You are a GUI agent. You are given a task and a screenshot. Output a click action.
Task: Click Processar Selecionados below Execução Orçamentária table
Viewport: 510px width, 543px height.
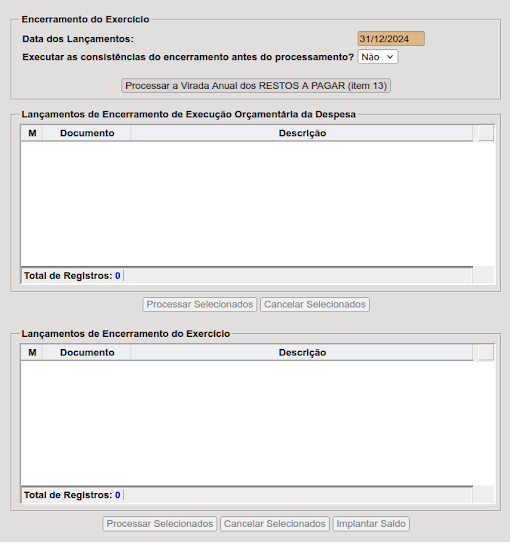tap(199, 304)
